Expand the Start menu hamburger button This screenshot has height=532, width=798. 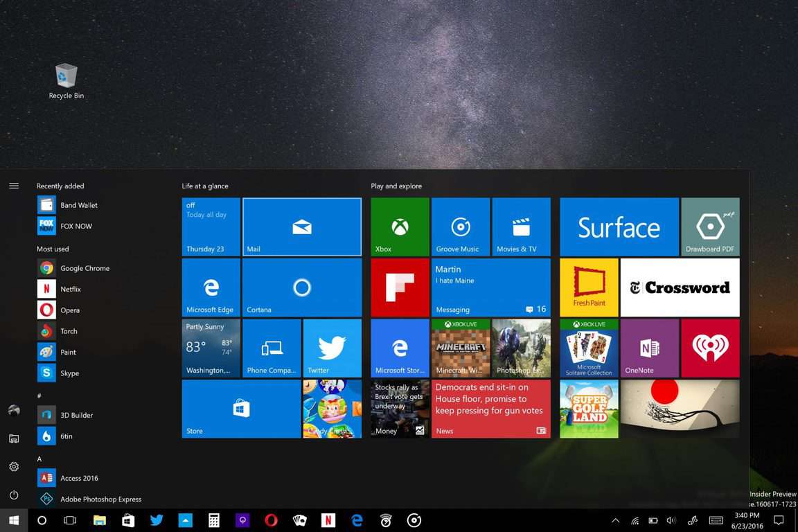point(14,186)
